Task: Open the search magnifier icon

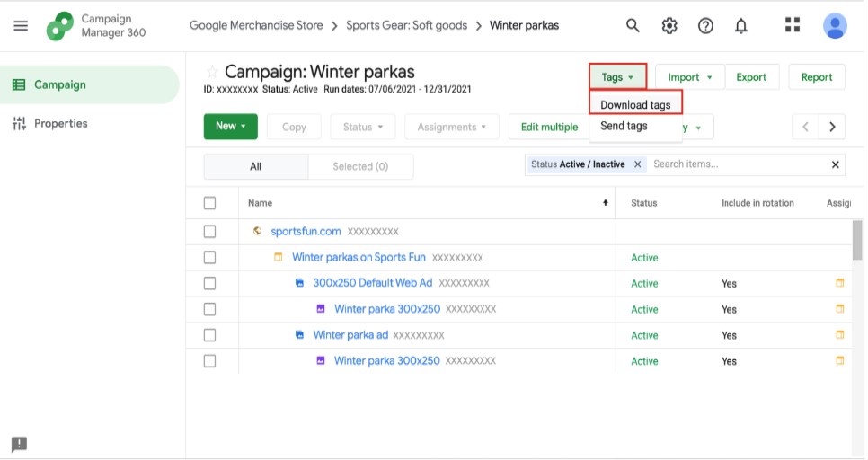Action: point(633,25)
